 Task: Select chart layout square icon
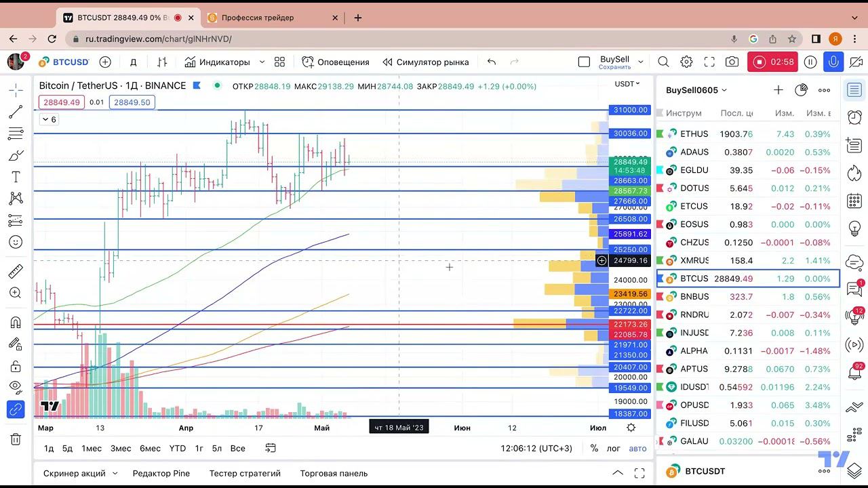[584, 62]
